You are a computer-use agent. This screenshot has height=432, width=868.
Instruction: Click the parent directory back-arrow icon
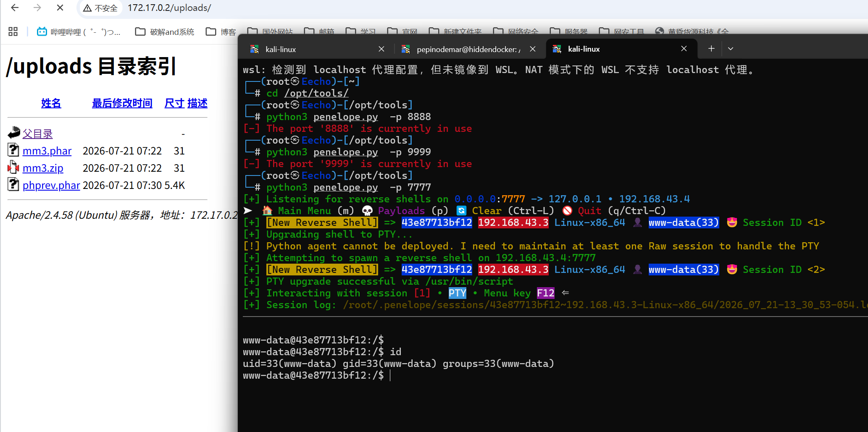[x=13, y=133]
